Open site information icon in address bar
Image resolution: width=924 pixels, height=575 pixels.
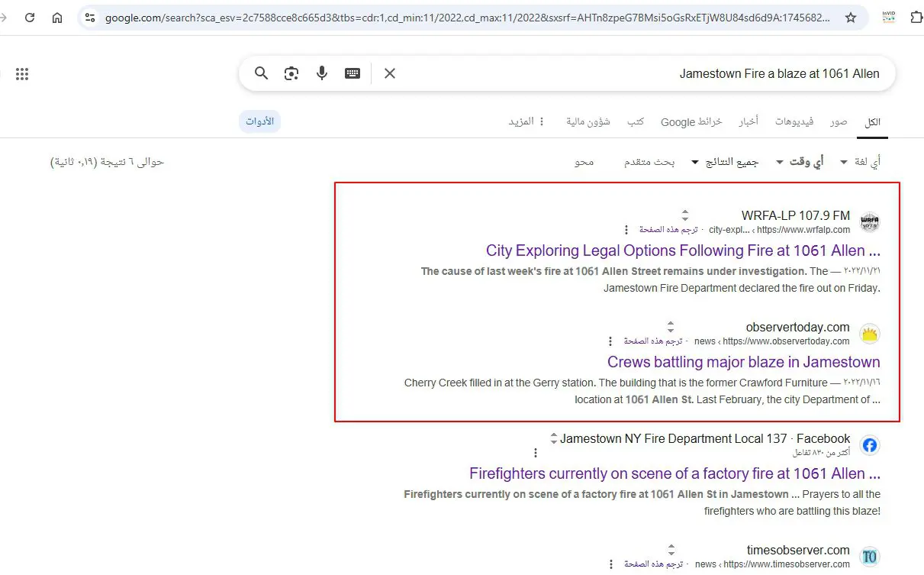(x=90, y=18)
